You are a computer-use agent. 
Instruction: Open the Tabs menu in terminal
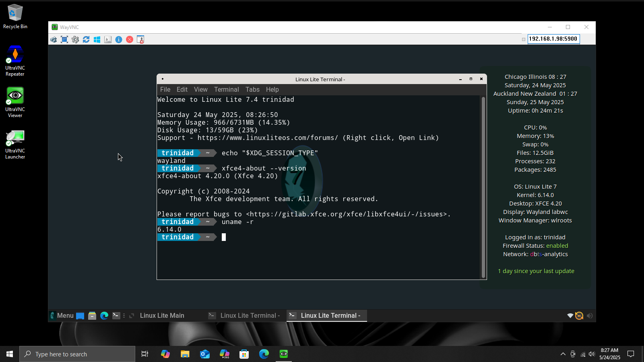pos(252,90)
